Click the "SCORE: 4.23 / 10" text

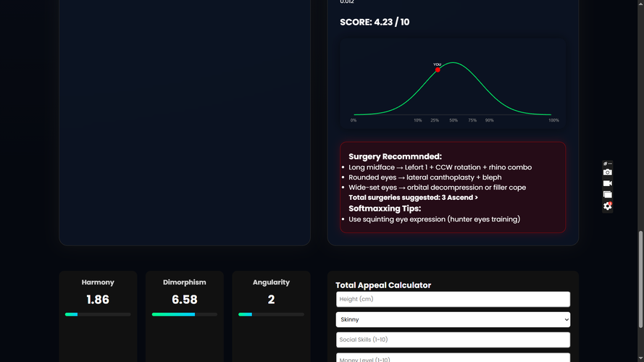(375, 22)
